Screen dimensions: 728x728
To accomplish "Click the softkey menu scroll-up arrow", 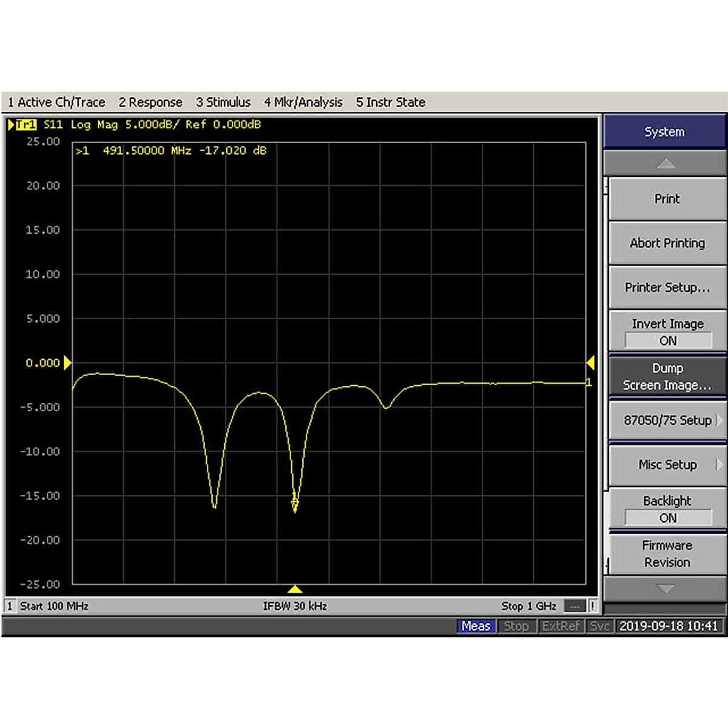I will click(665, 163).
